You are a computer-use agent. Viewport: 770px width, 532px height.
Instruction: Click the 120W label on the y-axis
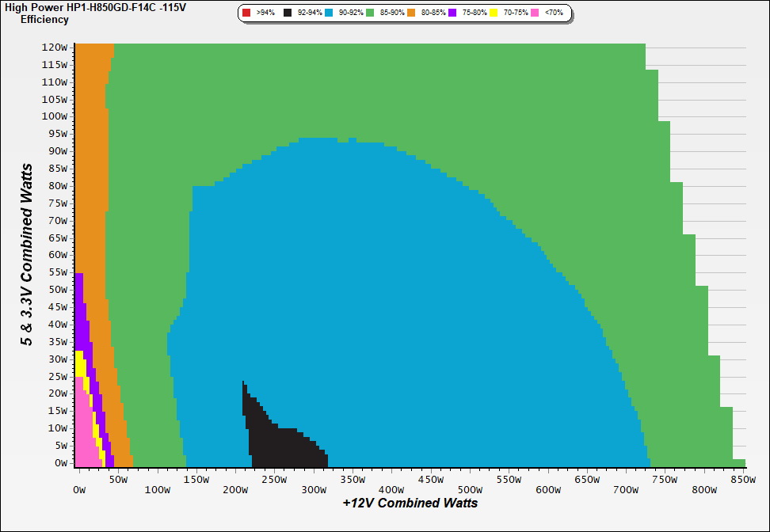coord(55,47)
